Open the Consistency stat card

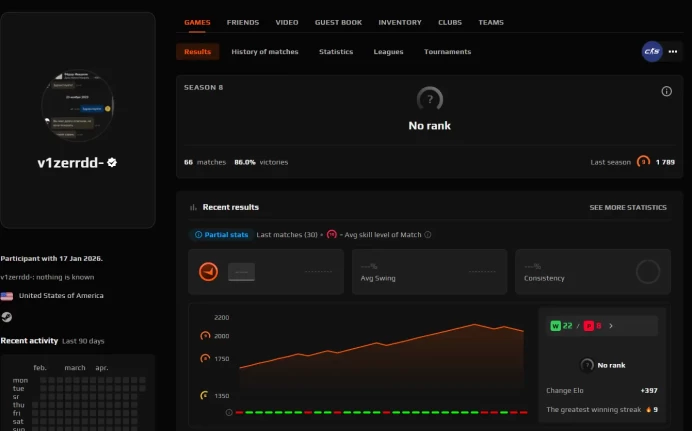click(x=593, y=272)
